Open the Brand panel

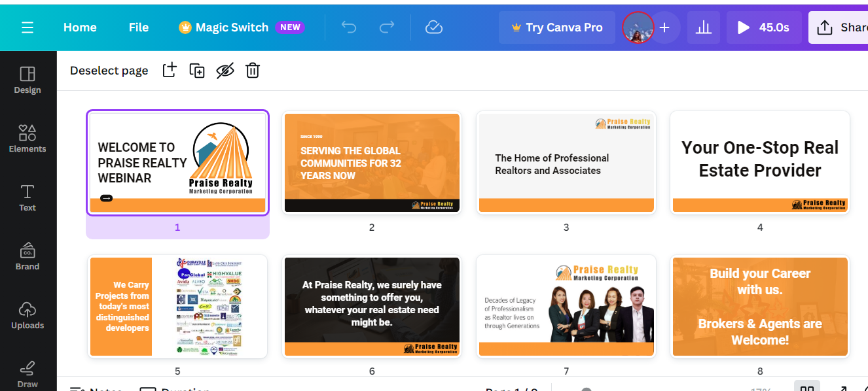click(27, 256)
